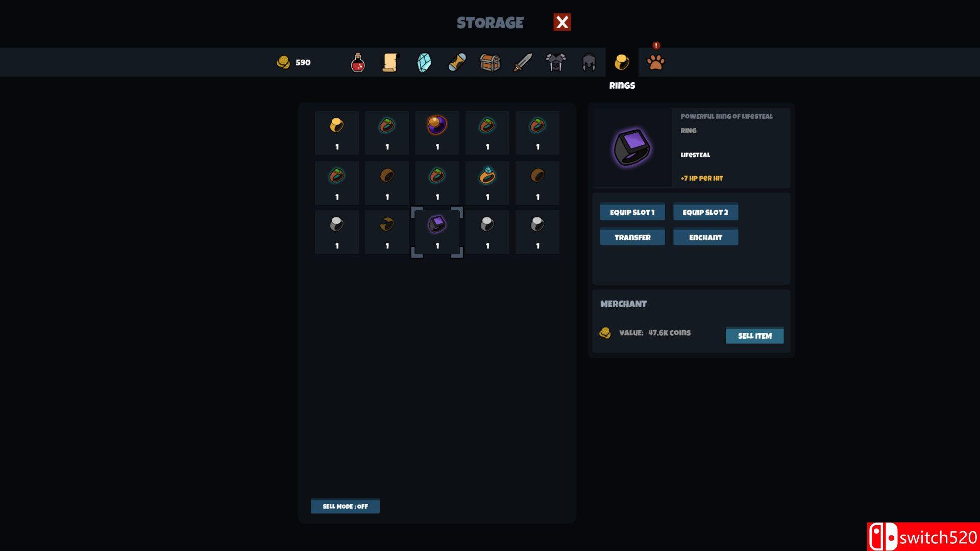980x551 pixels.
Task: Click Equip Slot 2 for the ring
Action: pyautogui.click(x=705, y=212)
